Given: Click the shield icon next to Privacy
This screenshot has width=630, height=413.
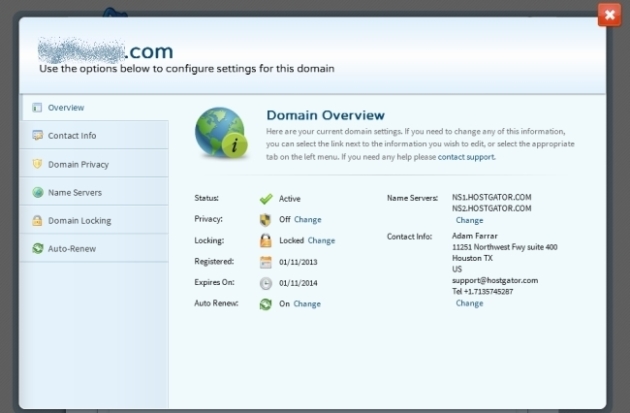Looking at the screenshot, I should click(266, 220).
